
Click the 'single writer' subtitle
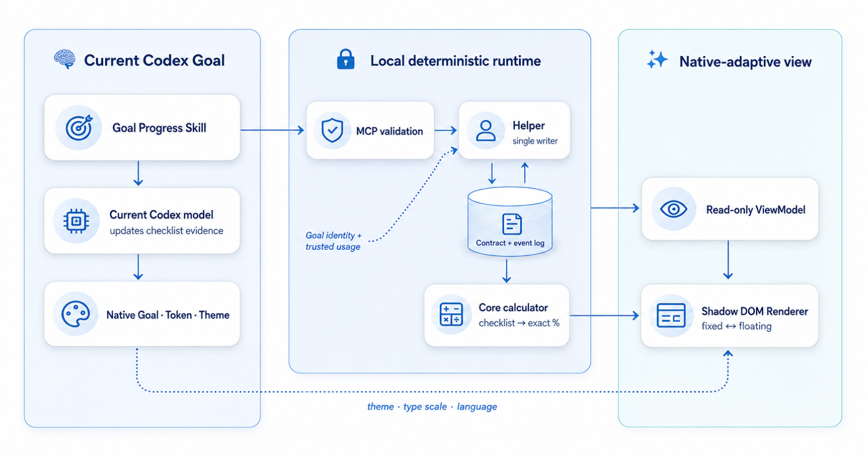point(535,141)
